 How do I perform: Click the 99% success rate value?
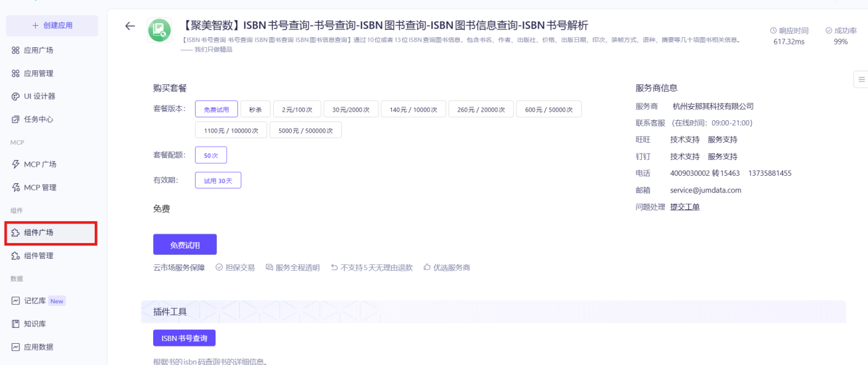coord(841,42)
